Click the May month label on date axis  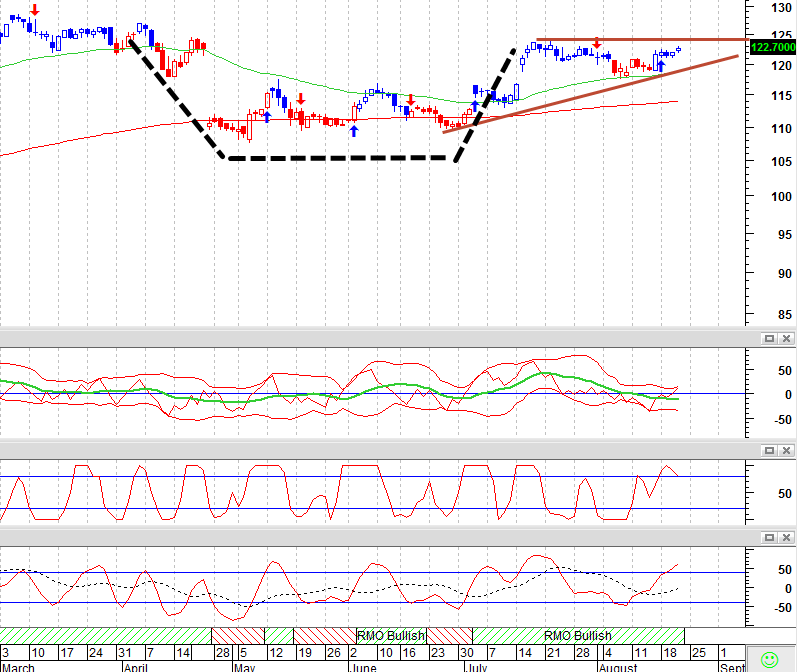coord(244,667)
